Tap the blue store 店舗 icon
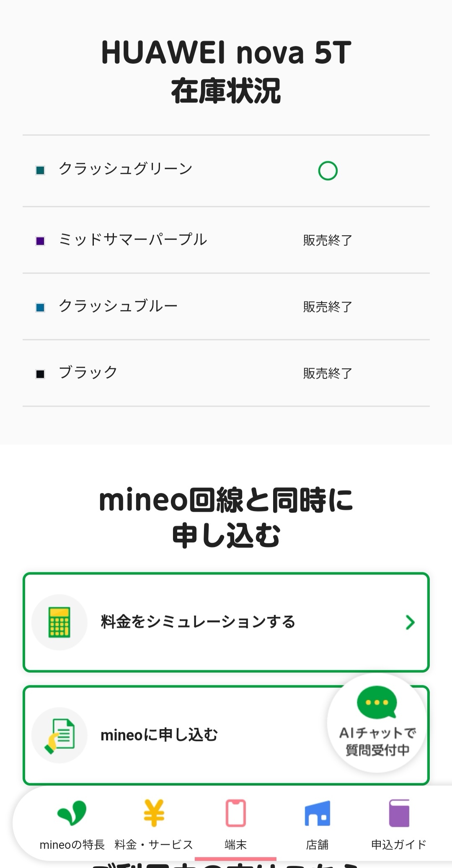This screenshot has height=868, width=452. (317, 814)
